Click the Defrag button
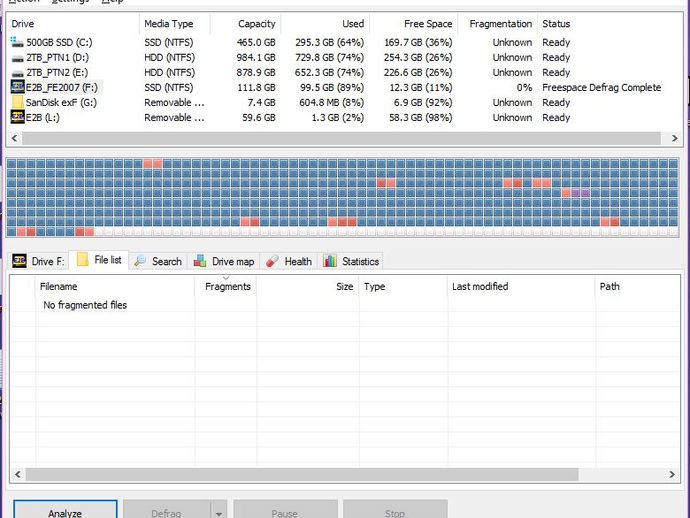Screen dimensions: 690x518 (x=167, y=510)
